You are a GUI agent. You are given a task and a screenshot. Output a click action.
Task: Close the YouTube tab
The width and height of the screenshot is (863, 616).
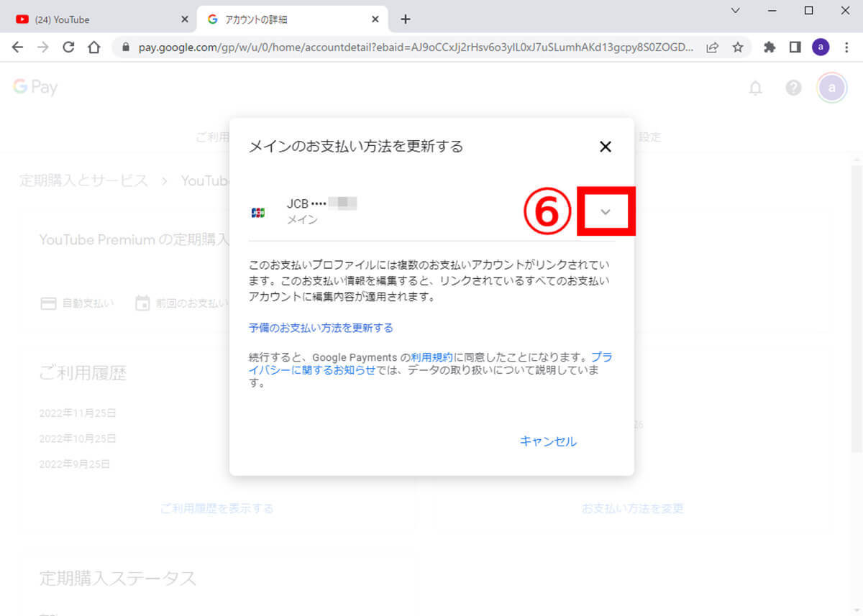[x=184, y=19]
